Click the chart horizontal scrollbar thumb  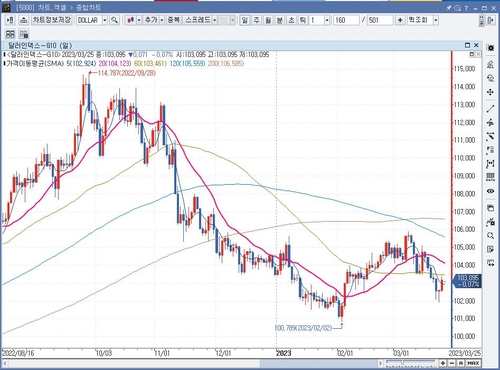tap(318, 363)
